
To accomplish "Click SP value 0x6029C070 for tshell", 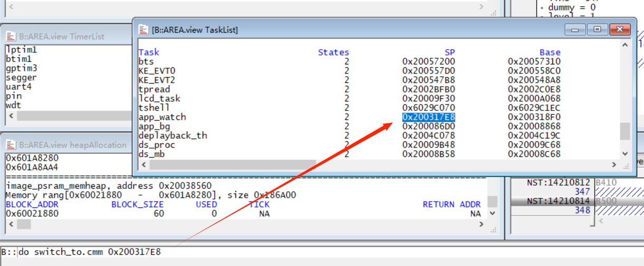I will click(429, 108).
